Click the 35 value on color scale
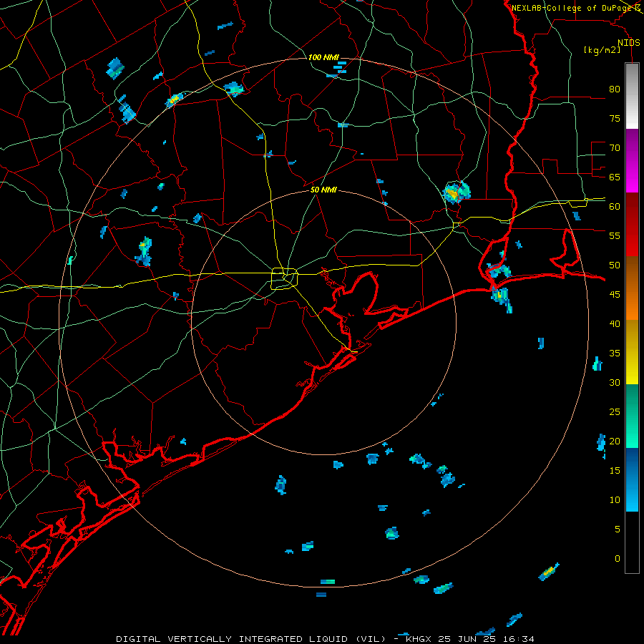Screen dimensions: 644x644 pyautogui.click(x=615, y=353)
